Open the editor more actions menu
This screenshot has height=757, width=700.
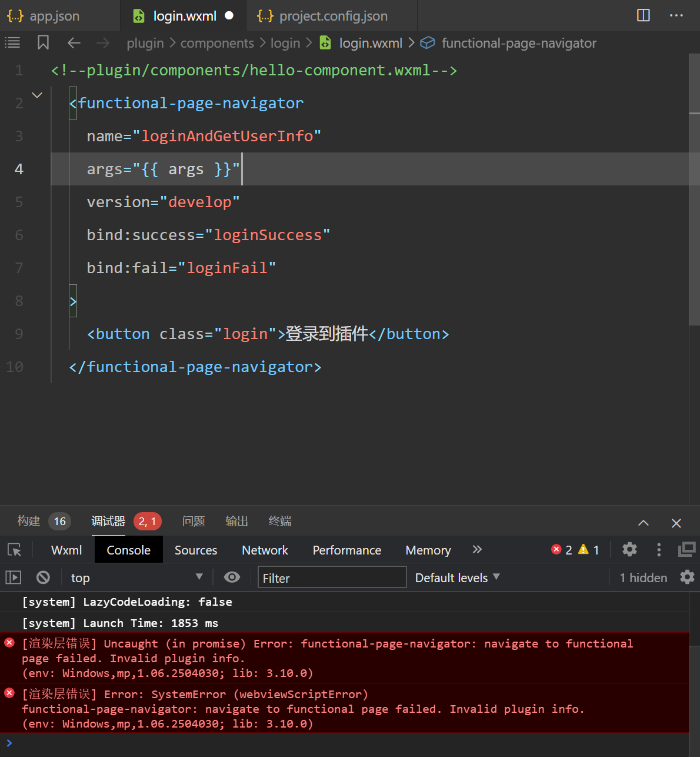coord(676,15)
